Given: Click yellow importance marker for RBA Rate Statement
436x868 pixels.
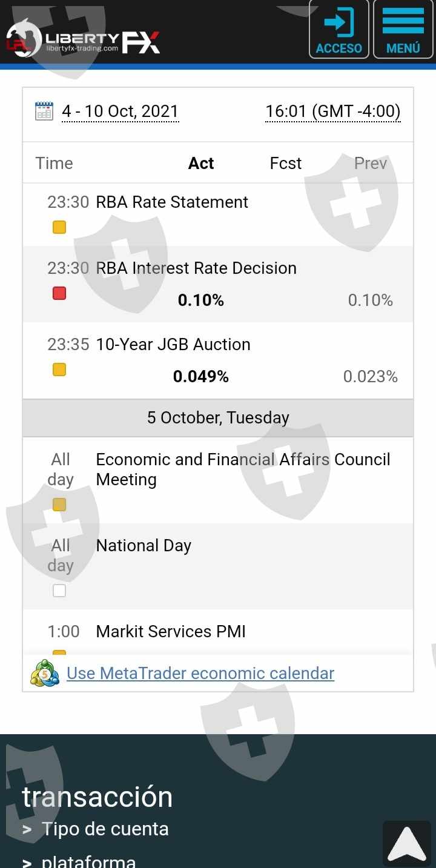Looking at the screenshot, I should (x=59, y=228).
